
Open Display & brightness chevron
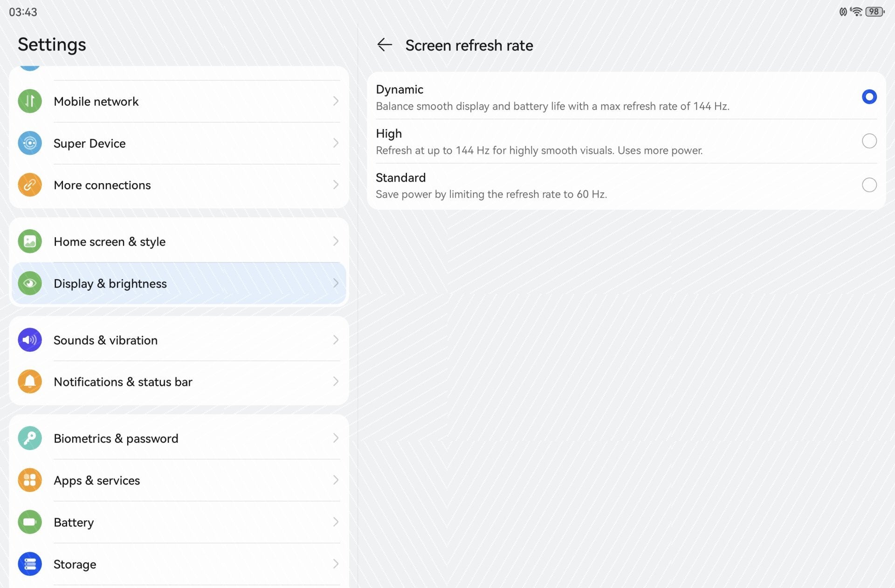pos(336,283)
